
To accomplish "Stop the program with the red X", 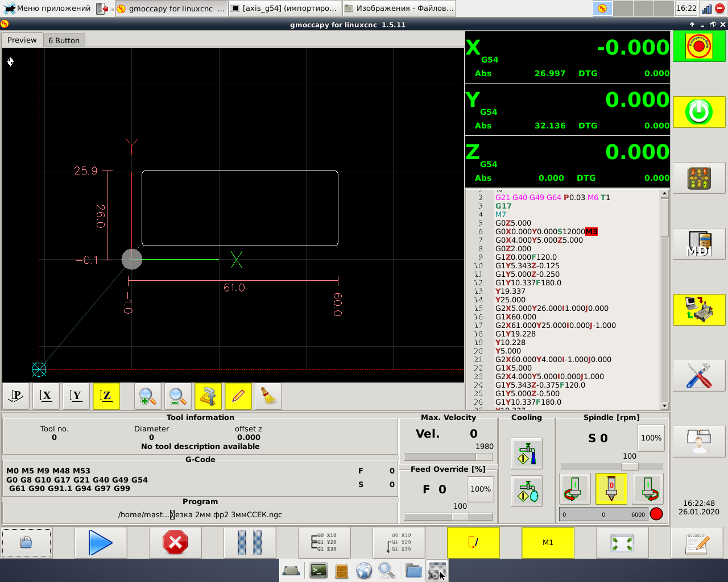I will (x=175, y=543).
